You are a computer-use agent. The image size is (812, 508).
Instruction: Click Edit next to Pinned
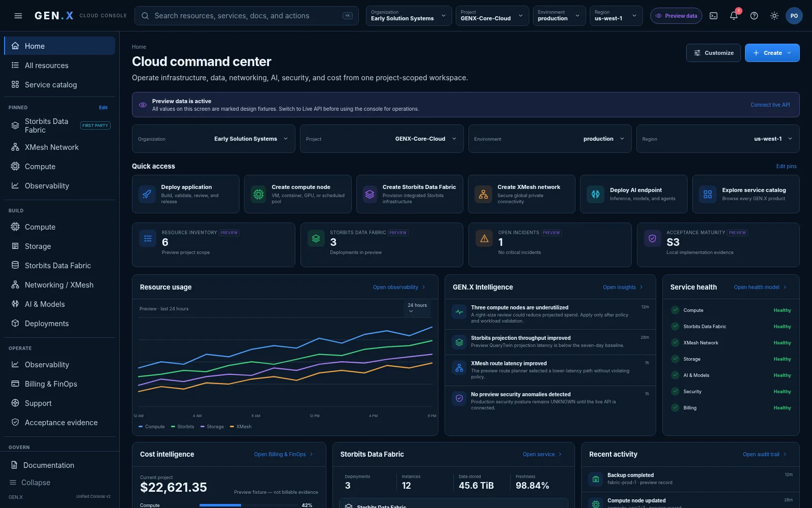point(103,108)
